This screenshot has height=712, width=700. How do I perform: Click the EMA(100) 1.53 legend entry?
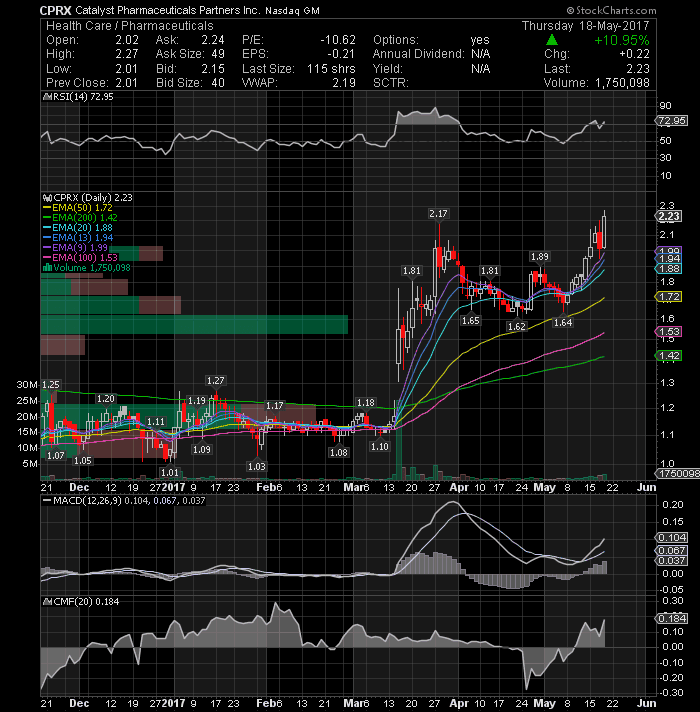tap(80, 257)
